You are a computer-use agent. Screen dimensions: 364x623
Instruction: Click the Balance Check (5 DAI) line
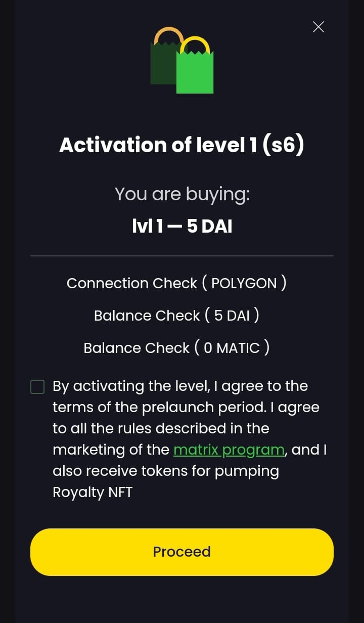click(176, 315)
